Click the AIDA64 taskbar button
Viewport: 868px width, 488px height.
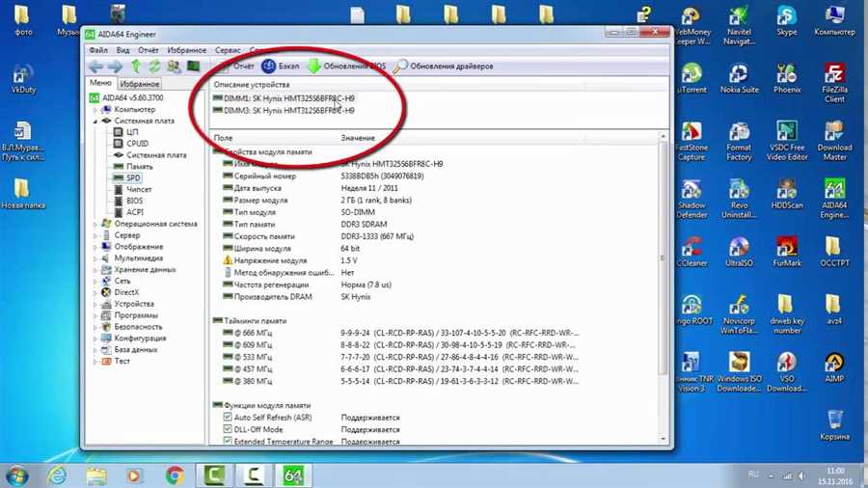click(x=293, y=475)
